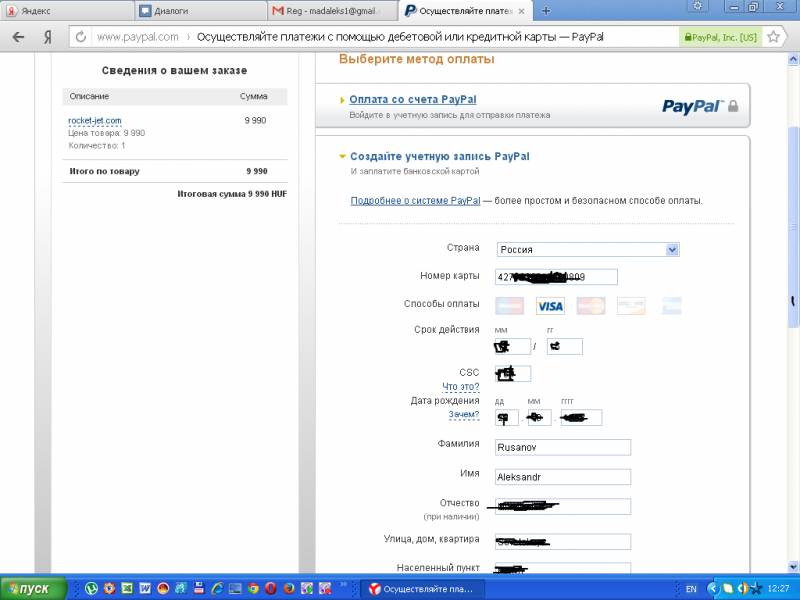Switch to the Диалоги tab
The height and width of the screenshot is (600, 800).
(x=201, y=11)
